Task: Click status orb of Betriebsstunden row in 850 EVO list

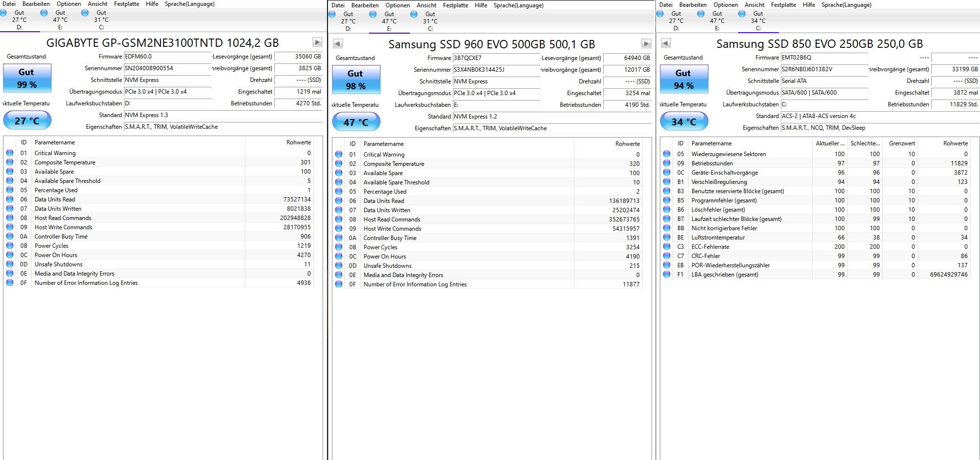Action: click(x=667, y=163)
